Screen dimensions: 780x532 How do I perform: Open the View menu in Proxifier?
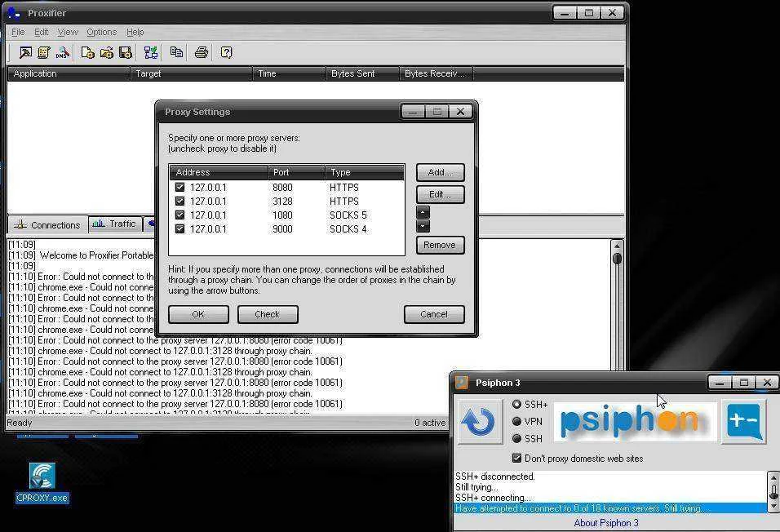point(68,32)
